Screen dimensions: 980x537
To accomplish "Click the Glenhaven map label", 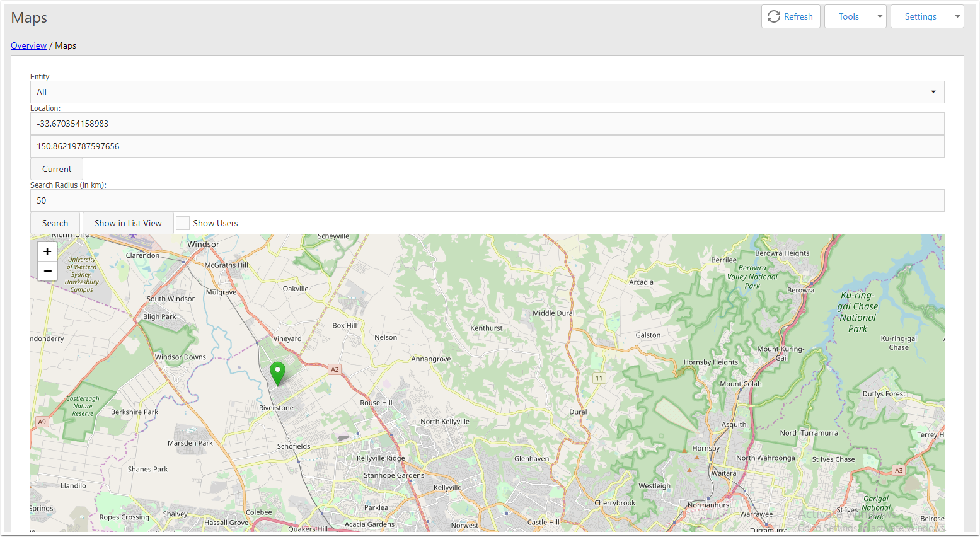I will pos(531,458).
